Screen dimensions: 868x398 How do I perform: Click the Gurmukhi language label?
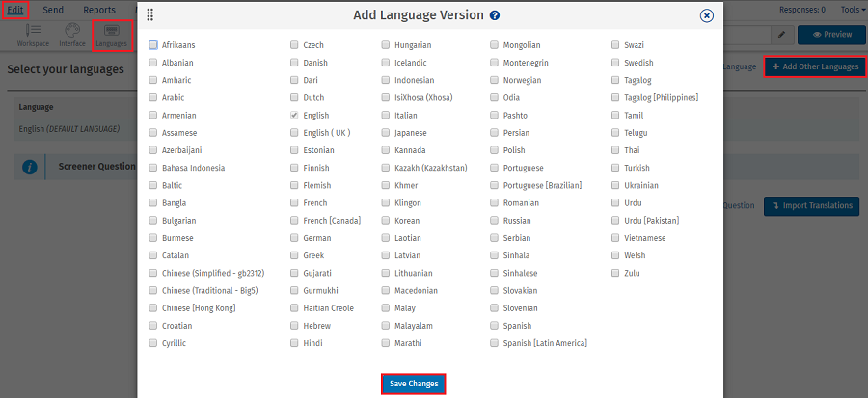(320, 291)
